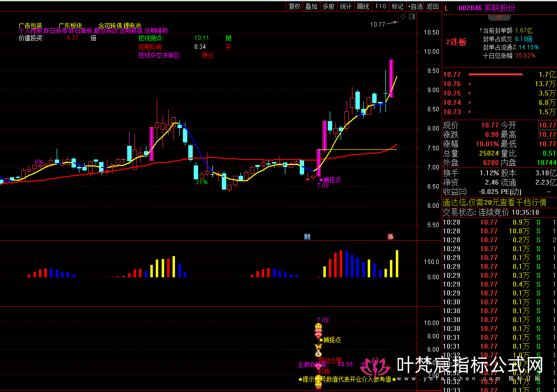Toggle the side panel layout icon
Screen dimensions: 557x392
point(412,17)
